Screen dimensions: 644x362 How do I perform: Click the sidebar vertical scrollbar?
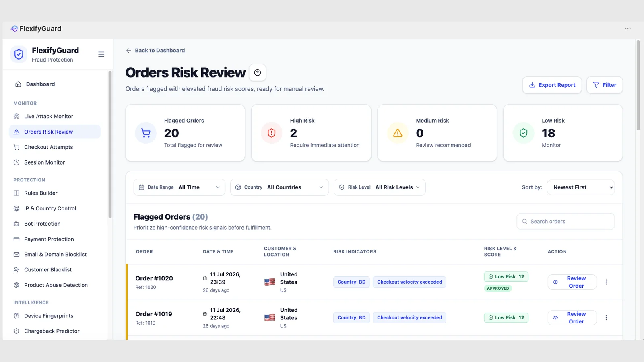coord(110,145)
